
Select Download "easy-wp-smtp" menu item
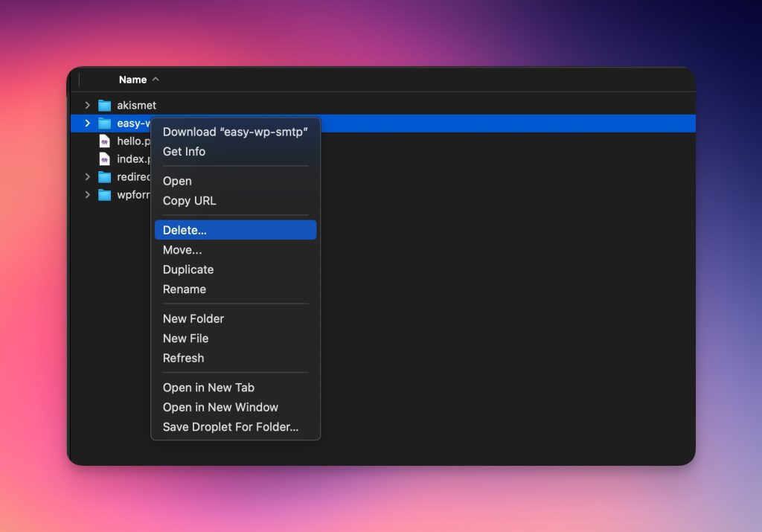pos(235,132)
